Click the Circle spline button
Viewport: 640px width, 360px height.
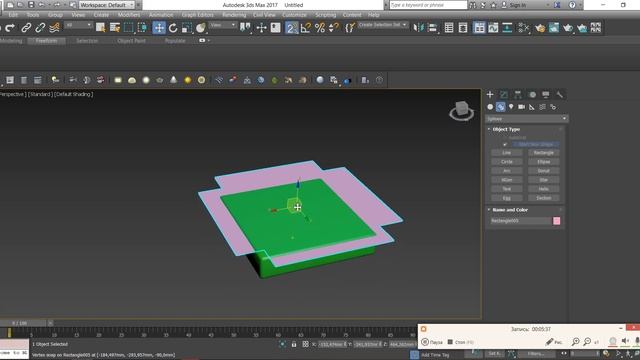(507, 162)
